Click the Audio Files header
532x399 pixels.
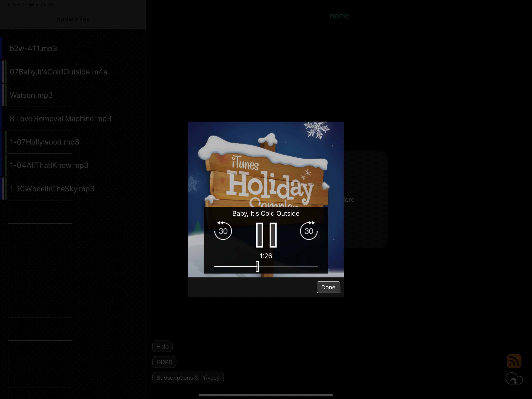click(73, 19)
